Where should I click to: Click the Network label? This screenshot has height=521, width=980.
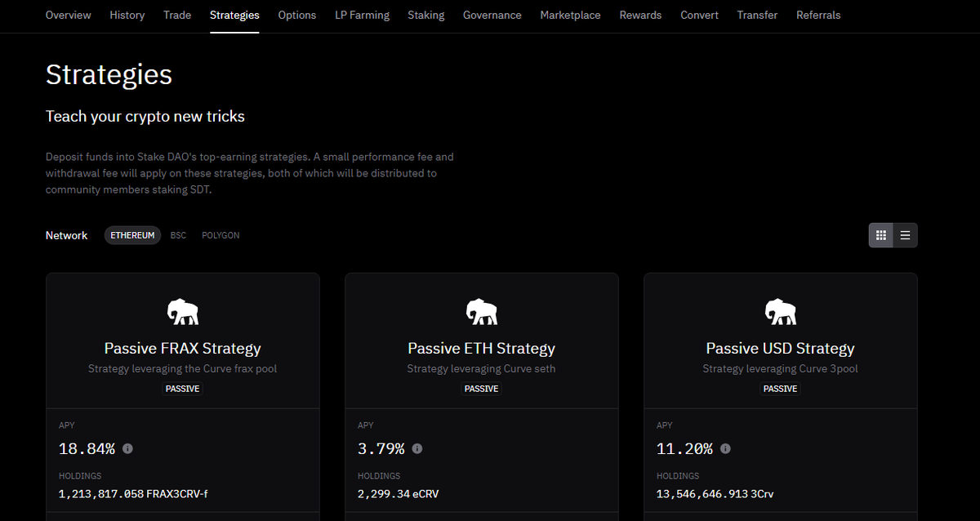67,235
